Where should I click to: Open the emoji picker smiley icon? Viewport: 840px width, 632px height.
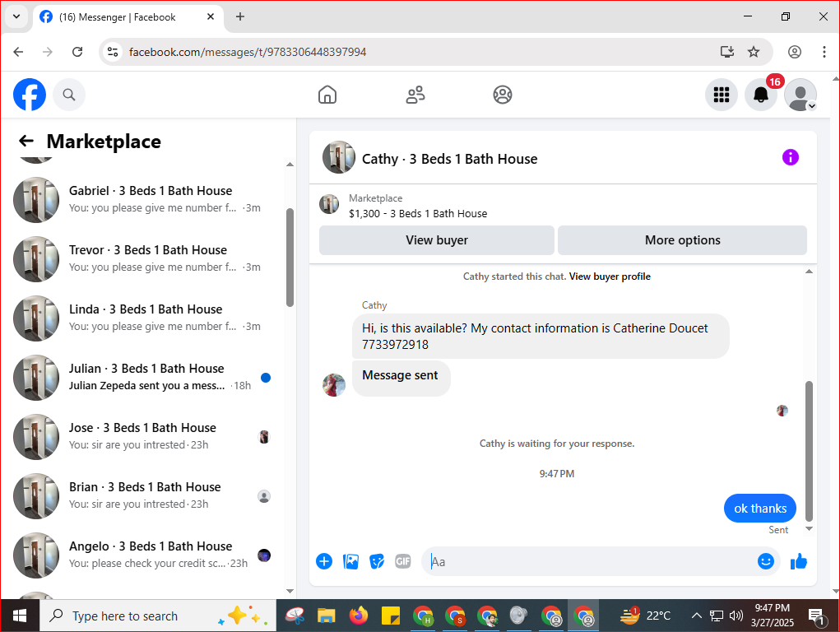click(765, 561)
